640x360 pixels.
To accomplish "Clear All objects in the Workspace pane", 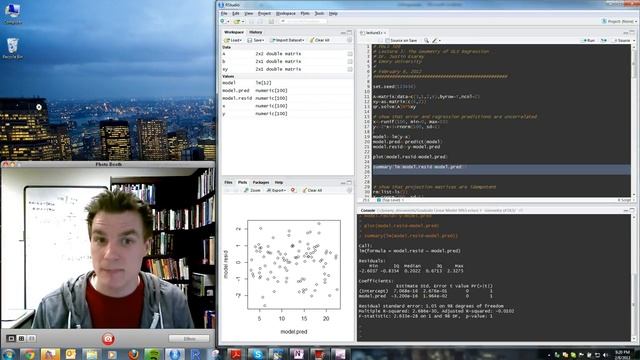I will 320,40.
